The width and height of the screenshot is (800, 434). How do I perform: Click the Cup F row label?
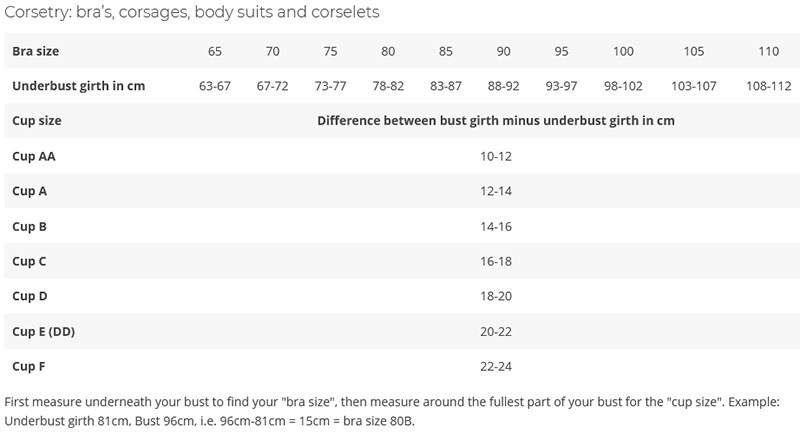(x=29, y=366)
